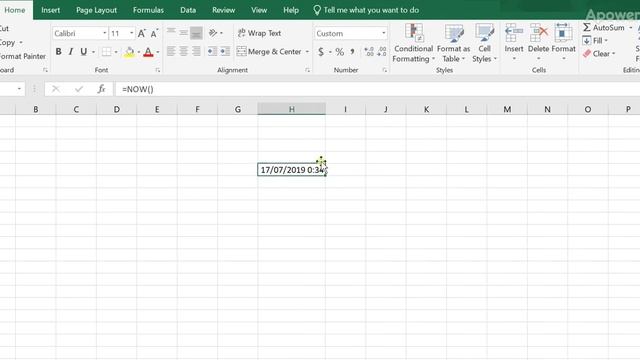
Task: Select Center alignment
Action: (184, 51)
